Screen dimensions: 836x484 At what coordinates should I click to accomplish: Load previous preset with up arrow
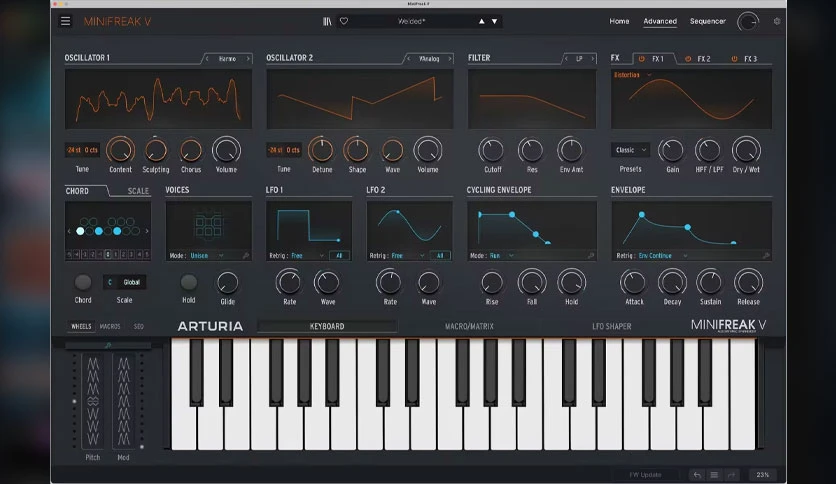[481, 21]
